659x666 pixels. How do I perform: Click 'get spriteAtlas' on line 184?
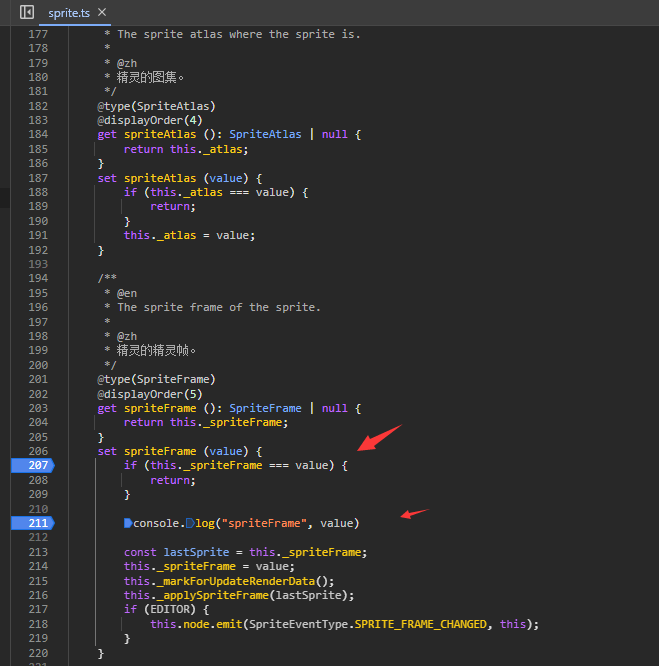147,134
